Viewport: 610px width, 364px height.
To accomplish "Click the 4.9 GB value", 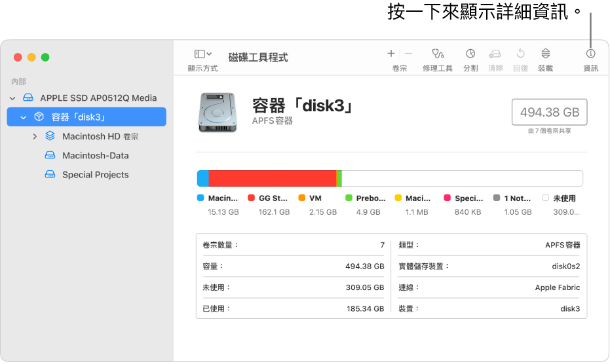I will tap(368, 212).
